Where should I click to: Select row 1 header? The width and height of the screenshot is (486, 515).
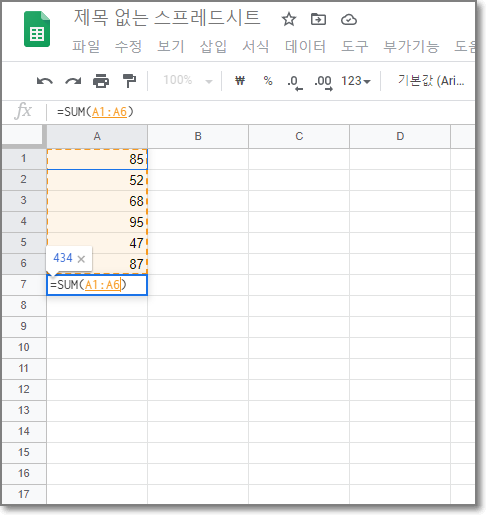23,158
